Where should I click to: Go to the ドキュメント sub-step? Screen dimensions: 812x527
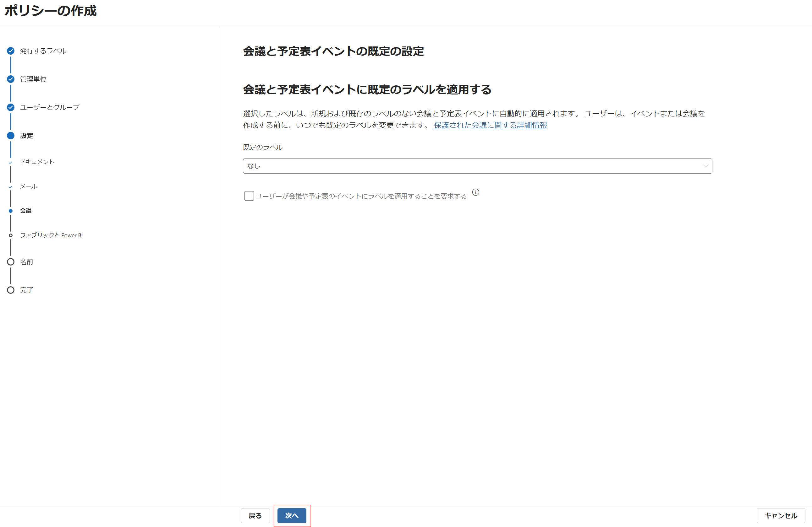click(x=37, y=162)
